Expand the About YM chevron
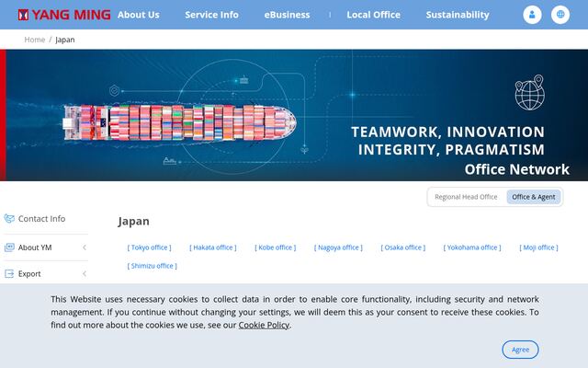 [85, 247]
